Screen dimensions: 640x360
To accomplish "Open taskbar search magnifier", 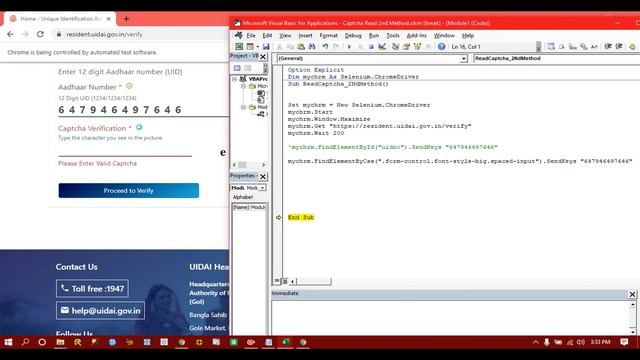I will 25,342.
